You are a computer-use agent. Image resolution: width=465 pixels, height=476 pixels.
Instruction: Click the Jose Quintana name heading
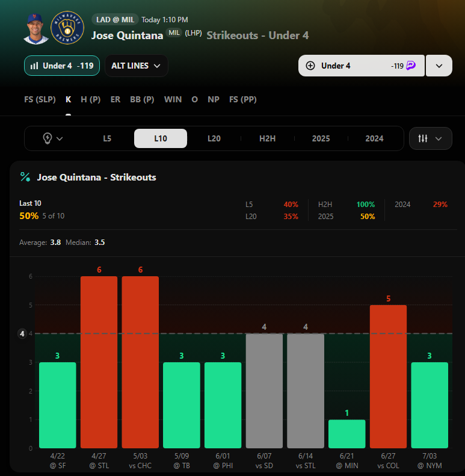click(127, 36)
